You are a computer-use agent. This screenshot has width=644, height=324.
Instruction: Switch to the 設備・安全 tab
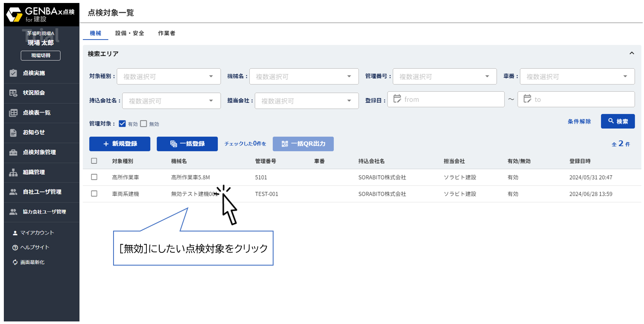pyautogui.click(x=130, y=32)
